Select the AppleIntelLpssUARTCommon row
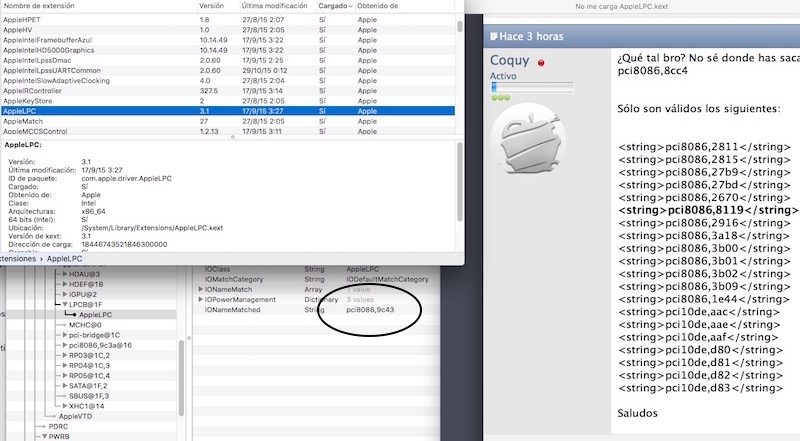This screenshot has height=441, width=800. [228, 70]
